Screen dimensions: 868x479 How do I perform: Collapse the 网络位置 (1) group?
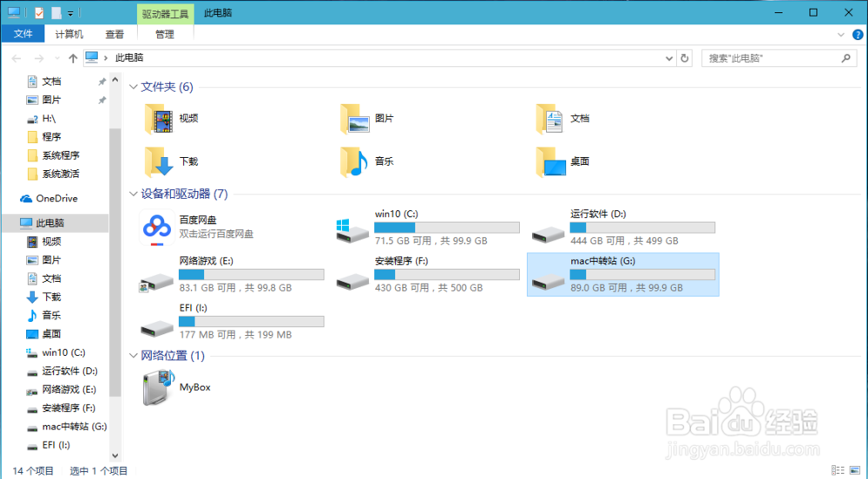pos(133,356)
